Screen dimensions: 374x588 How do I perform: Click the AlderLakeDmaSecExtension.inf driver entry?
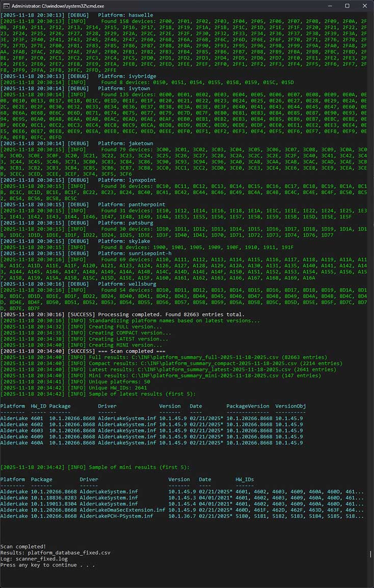pos(122,510)
